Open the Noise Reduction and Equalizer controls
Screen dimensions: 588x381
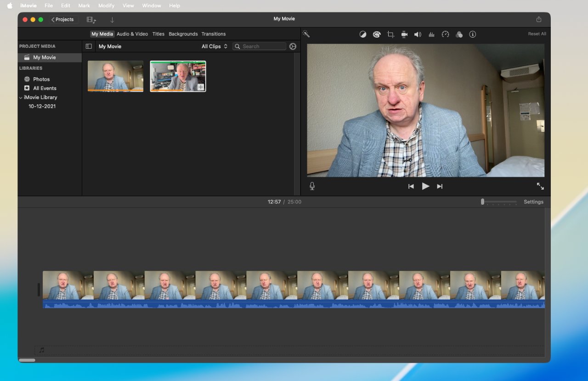tap(431, 34)
